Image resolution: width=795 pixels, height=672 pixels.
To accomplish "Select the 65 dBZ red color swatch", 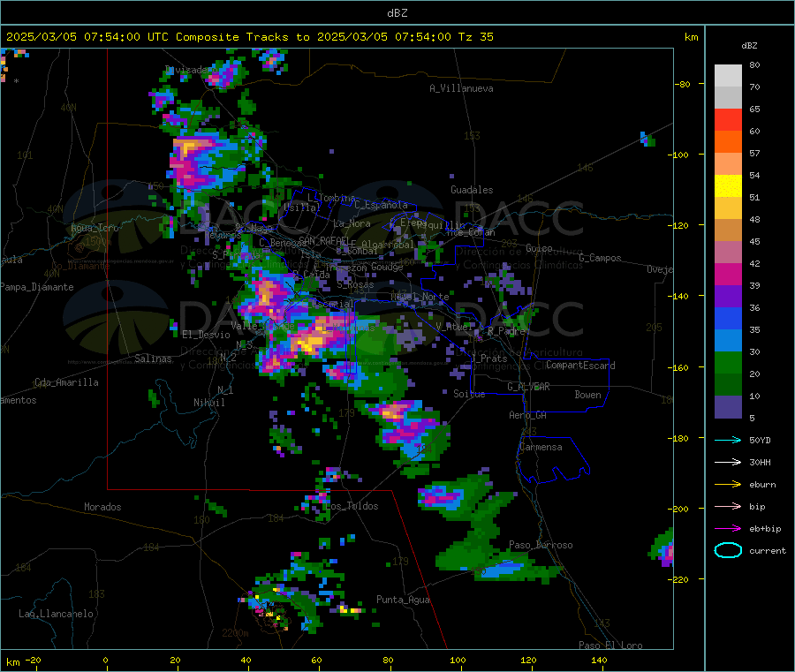I will coord(728,119).
